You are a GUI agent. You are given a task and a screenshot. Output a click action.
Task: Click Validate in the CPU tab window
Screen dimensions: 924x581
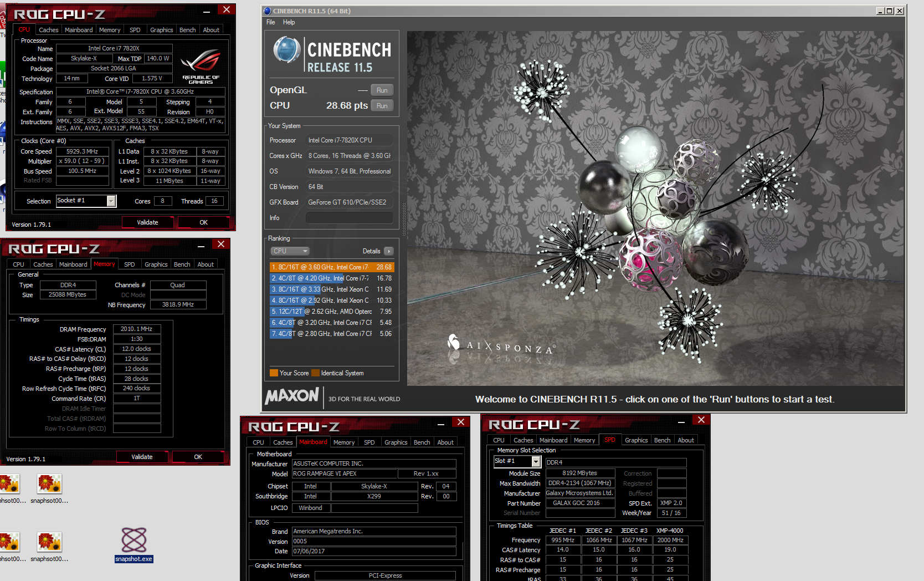(147, 222)
